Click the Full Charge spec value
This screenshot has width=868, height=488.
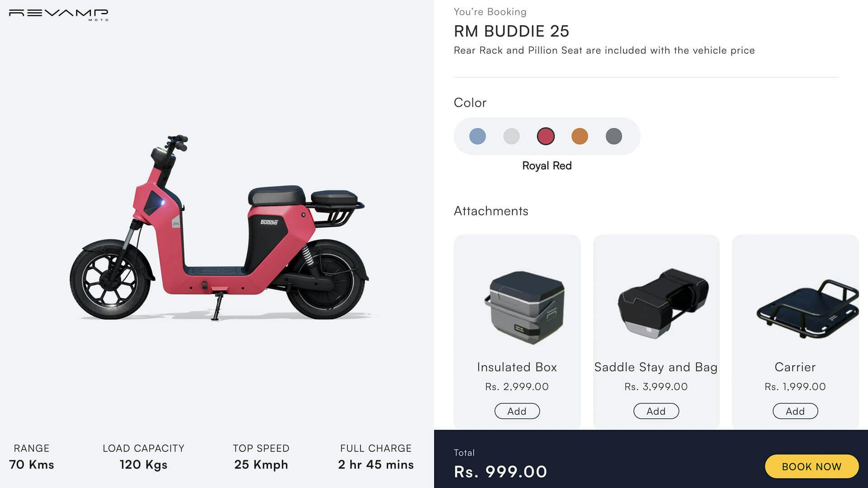376,465
